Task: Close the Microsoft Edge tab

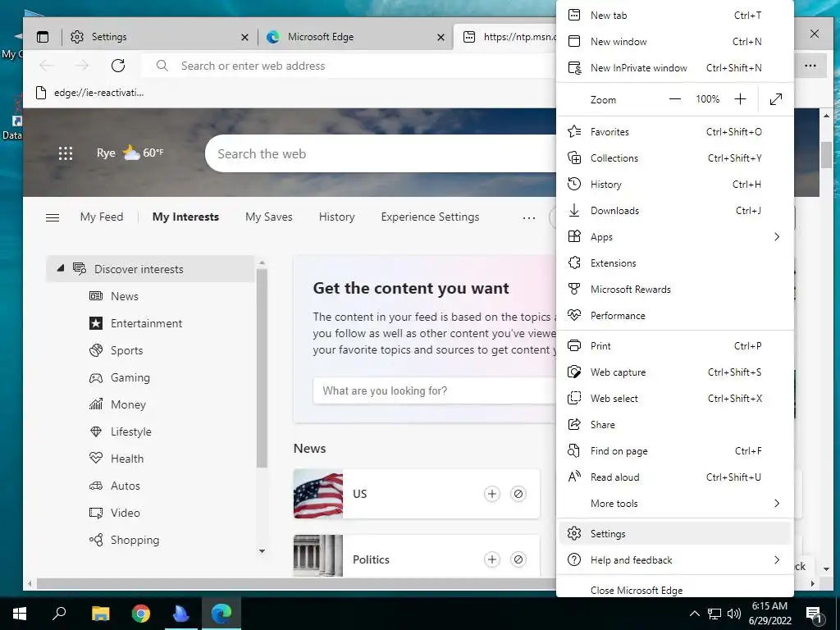Action: pyautogui.click(x=441, y=37)
